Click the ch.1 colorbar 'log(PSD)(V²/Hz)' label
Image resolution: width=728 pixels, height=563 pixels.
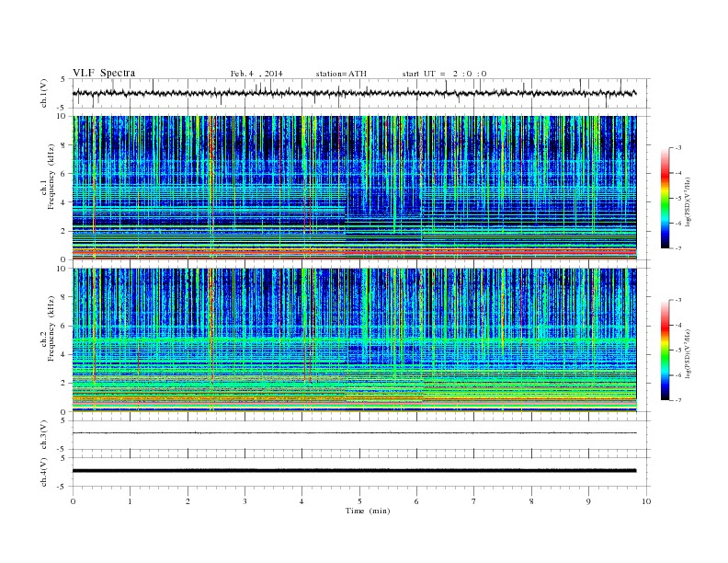tap(688, 201)
